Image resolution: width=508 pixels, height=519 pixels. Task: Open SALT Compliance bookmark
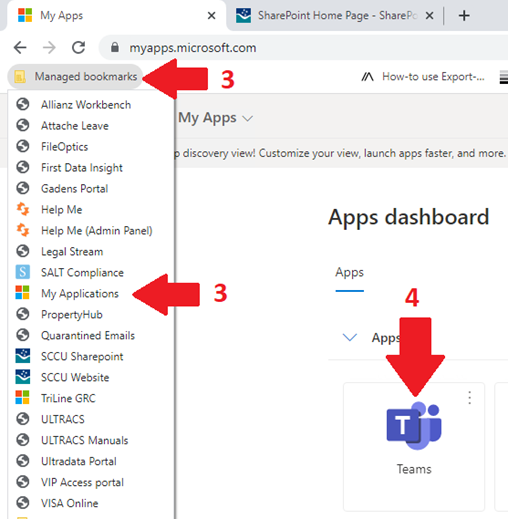[91, 273]
